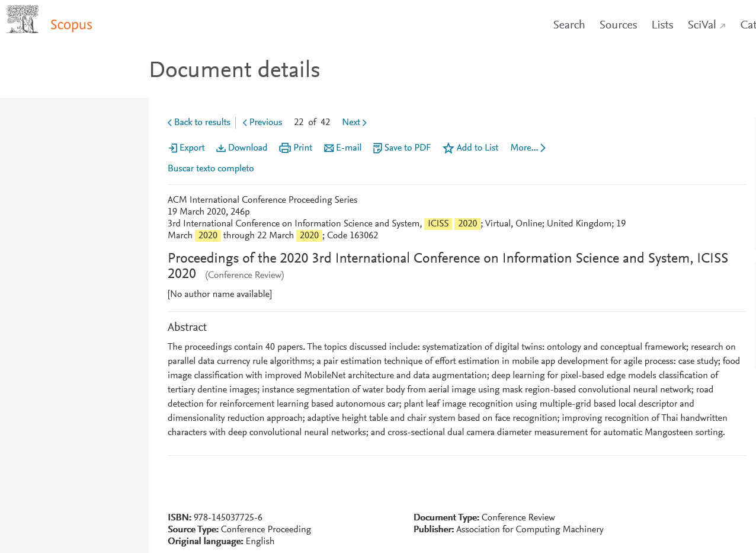756x553 pixels.
Task: Click the Document Type Conference Review value
Action: point(518,518)
